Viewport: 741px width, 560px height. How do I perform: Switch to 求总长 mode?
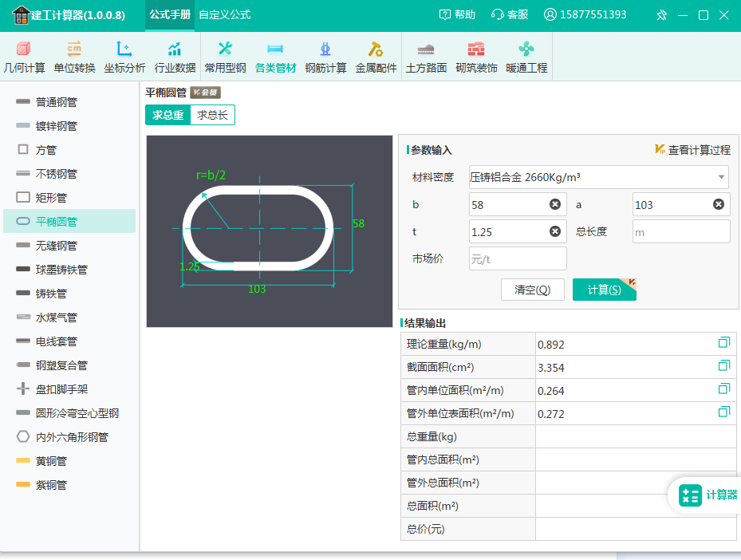coord(212,115)
